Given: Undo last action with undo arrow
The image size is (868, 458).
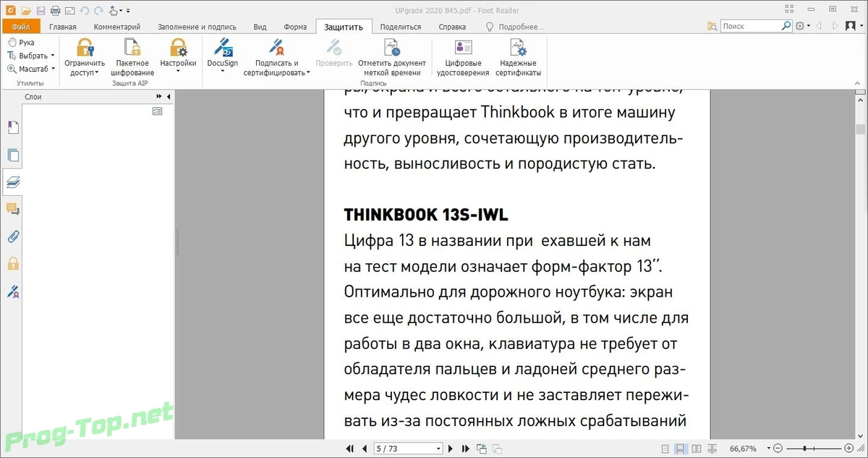Looking at the screenshot, I should tap(84, 10).
